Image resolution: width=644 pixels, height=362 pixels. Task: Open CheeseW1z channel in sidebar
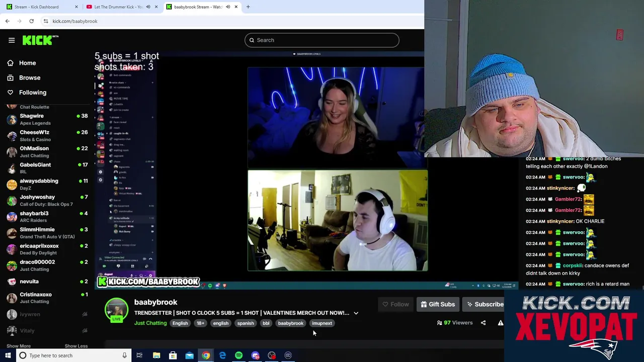pos(46,136)
